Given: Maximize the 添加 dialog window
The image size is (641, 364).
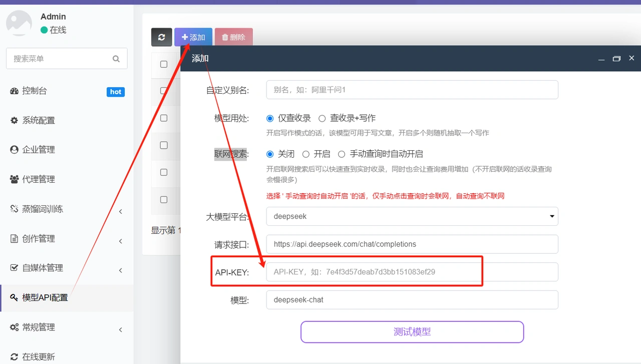Looking at the screenshot, I should 616,59.
